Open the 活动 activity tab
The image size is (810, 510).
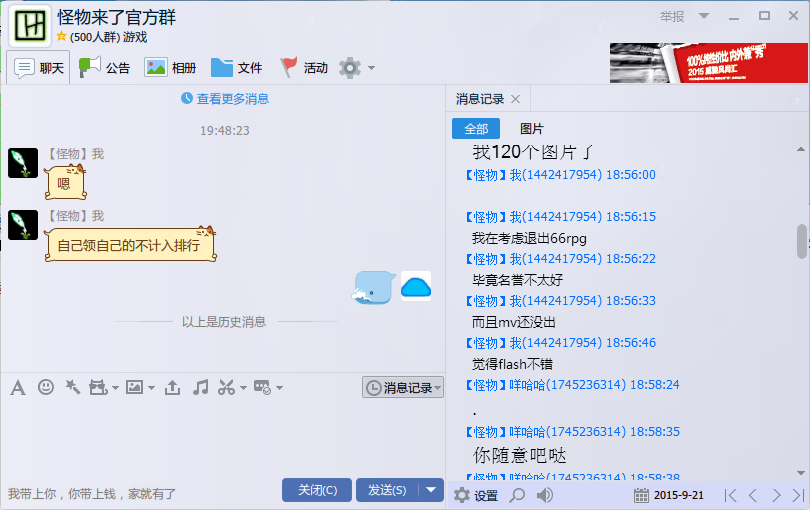pos(304,68)
